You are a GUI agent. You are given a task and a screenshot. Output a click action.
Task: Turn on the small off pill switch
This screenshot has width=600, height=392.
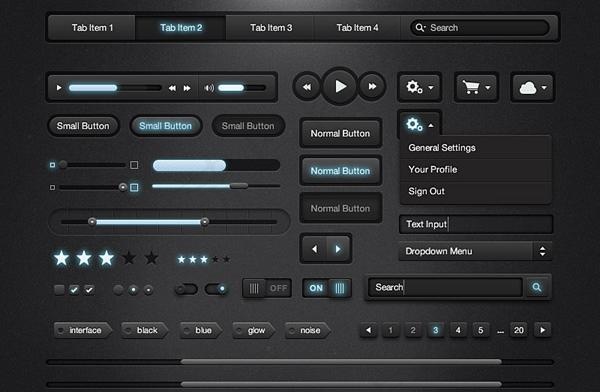tap(186, 289)
